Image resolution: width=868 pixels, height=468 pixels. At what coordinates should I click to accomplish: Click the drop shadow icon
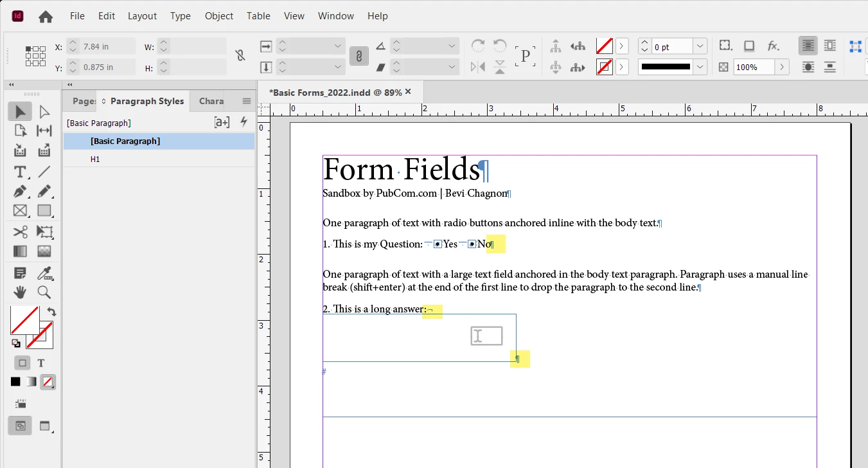[749, 46]
